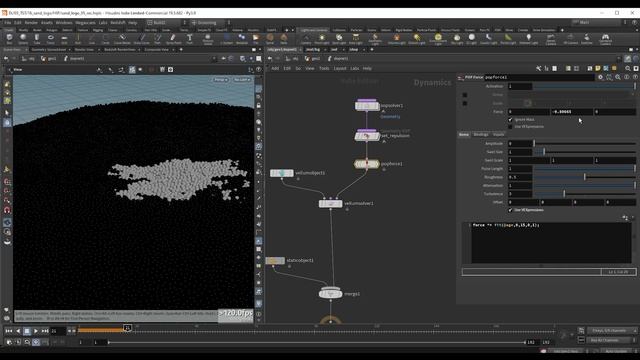This screenshot has height=360, width=640.
Task: Click the Portal Light shelf tool
Action: pyautogui.click(x=508, y=38)
